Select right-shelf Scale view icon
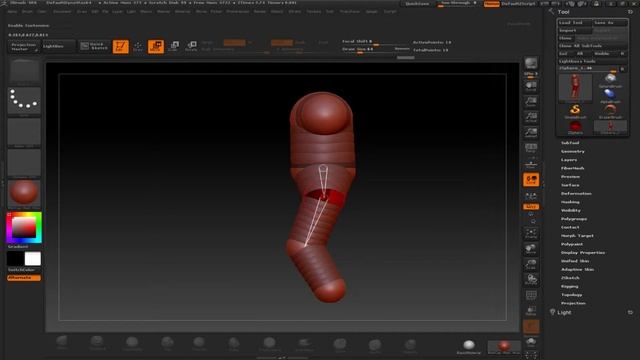This screenshot has width=640, height=360. click(531, 264)
